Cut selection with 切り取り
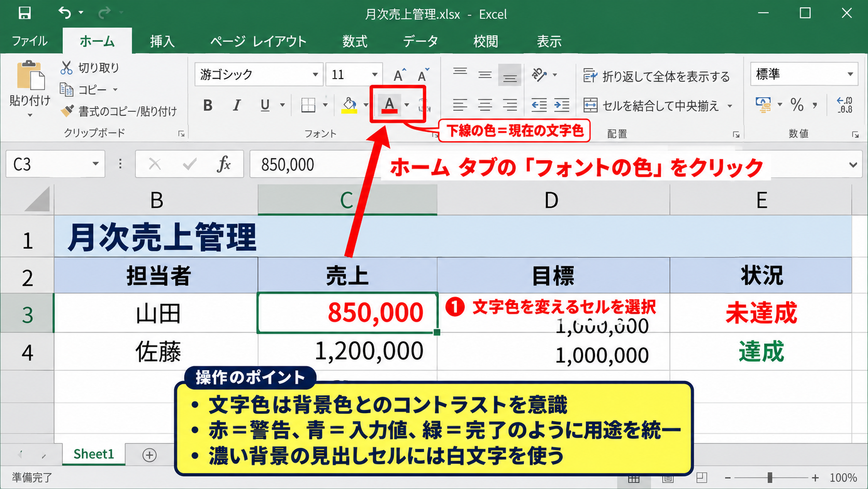868x489 pixels. pos(90,68)
